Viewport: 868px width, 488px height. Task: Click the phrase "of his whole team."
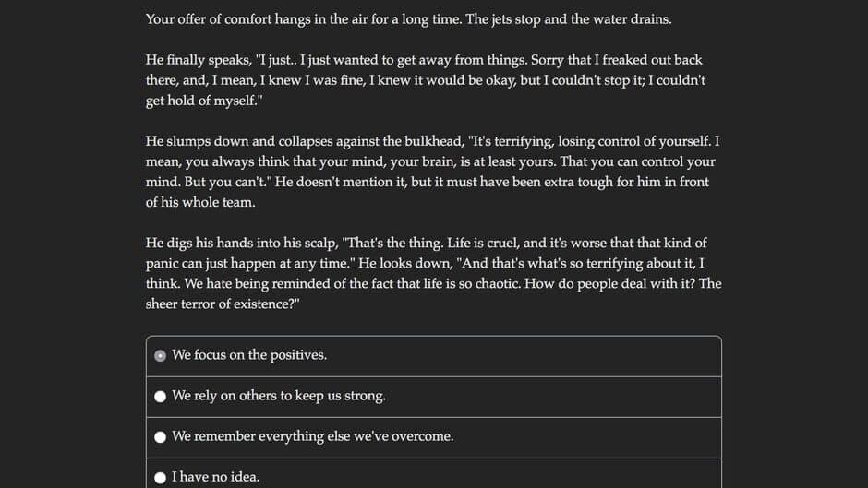[x=200, y=202]
